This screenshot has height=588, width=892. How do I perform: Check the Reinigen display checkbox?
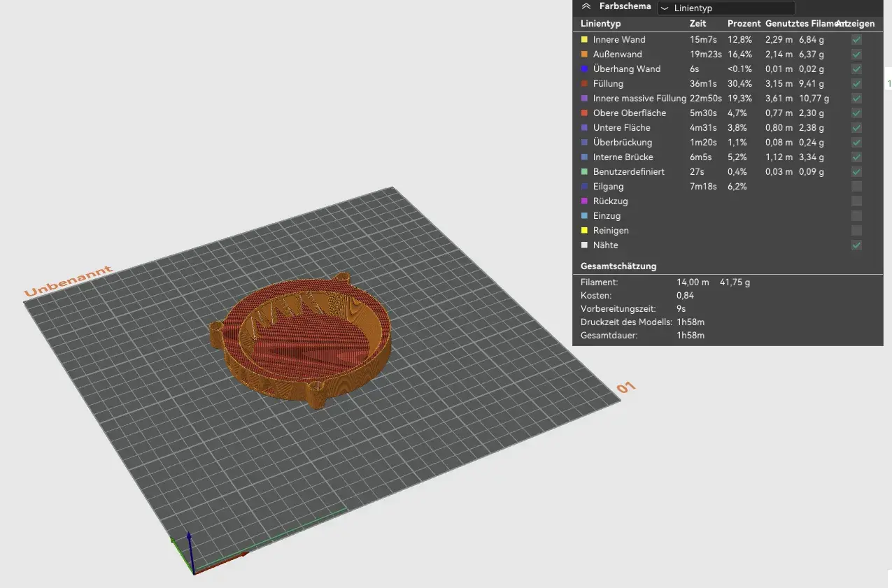pos(856,231)
